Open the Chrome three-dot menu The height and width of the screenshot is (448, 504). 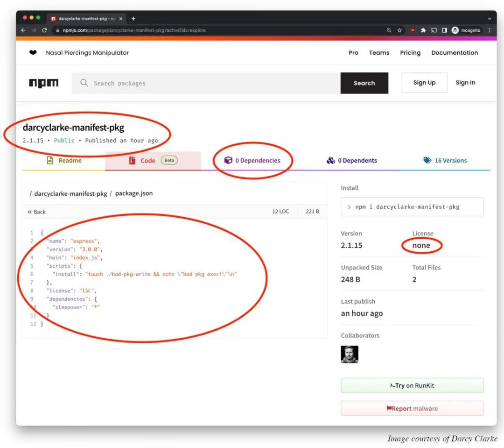click(490, 30)
